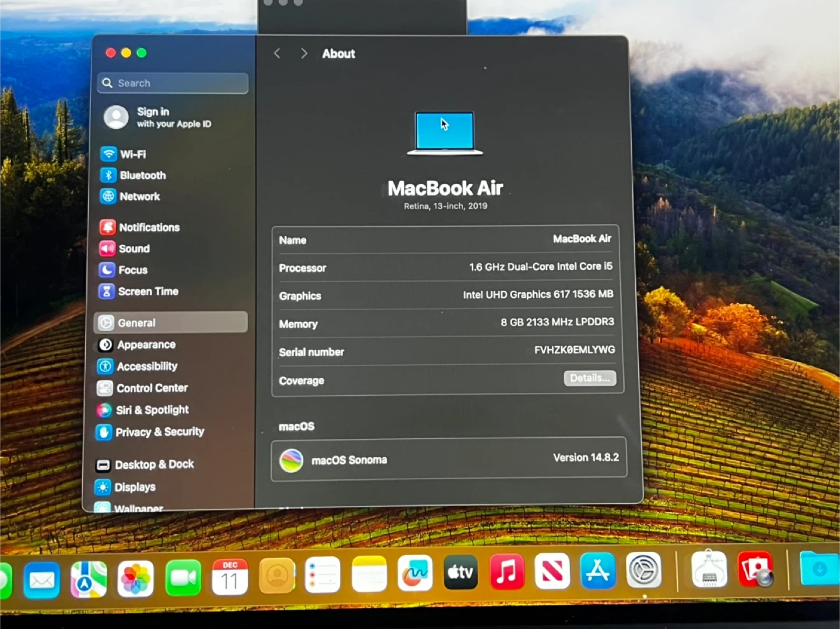Viewport: 840px width, 629px height.
Task: Open Wi-Fi settings in sidebar
Action: [132, 154]
